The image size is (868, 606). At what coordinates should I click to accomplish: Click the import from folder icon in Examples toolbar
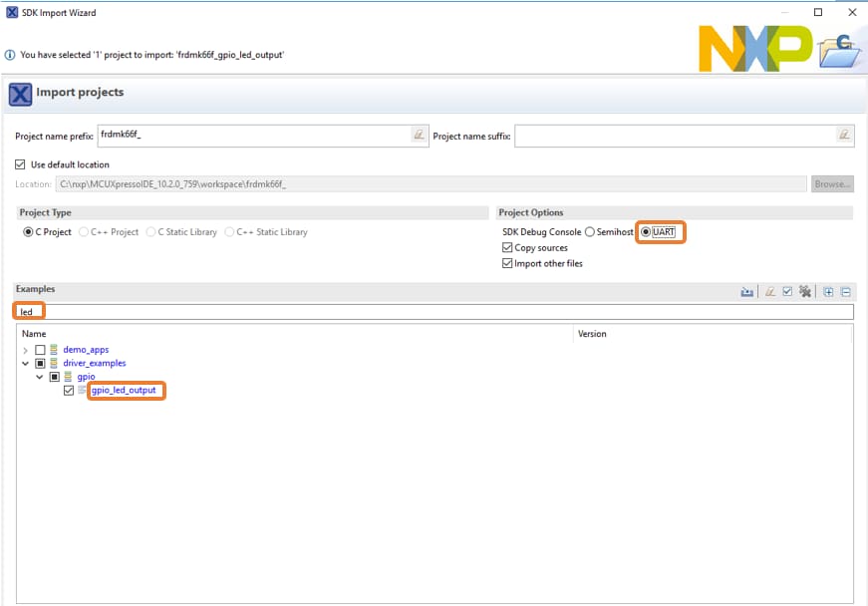[747, 292]
